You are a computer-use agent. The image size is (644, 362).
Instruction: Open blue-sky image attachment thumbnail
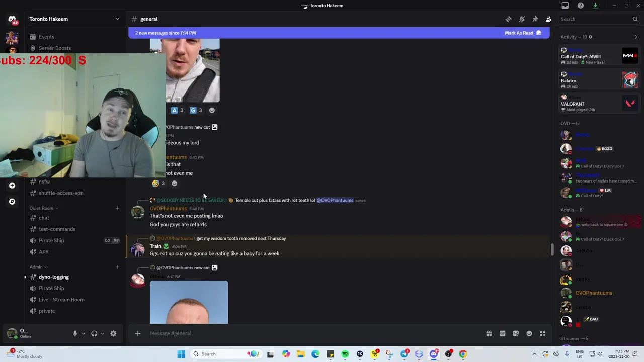189,302
